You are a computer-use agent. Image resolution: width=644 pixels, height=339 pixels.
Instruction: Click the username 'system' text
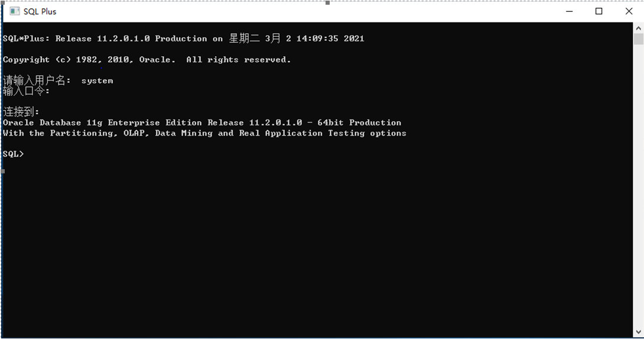(x=97, y=80)
